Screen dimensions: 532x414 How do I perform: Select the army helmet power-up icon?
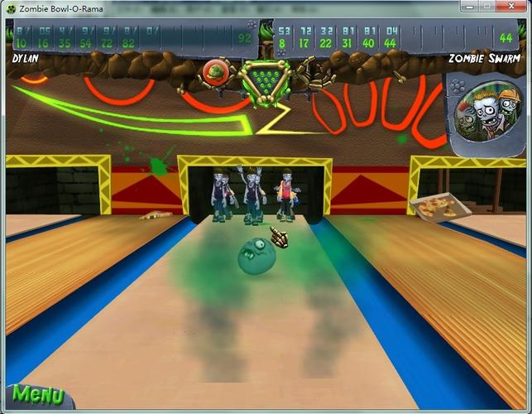click(215, 72)
